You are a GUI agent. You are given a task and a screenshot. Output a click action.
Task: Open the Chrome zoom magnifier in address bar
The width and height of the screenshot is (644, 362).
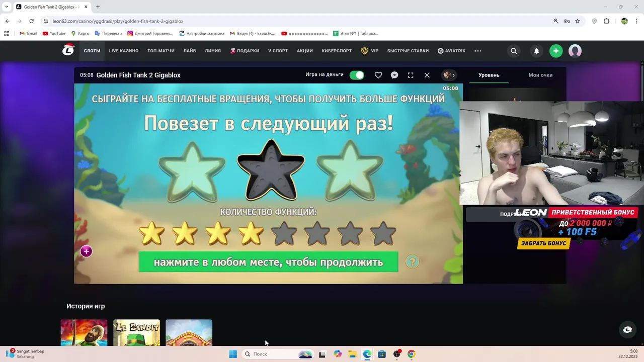click(x=556, y=21)
